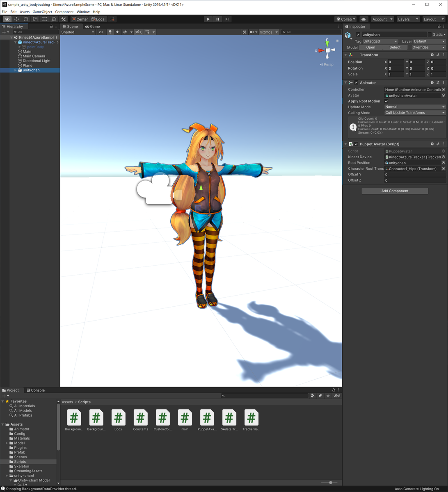This screenshot has height=492, width=448.
Task: Toggle grid snapping icon in toolbar
Action: (x=112, y=19)
